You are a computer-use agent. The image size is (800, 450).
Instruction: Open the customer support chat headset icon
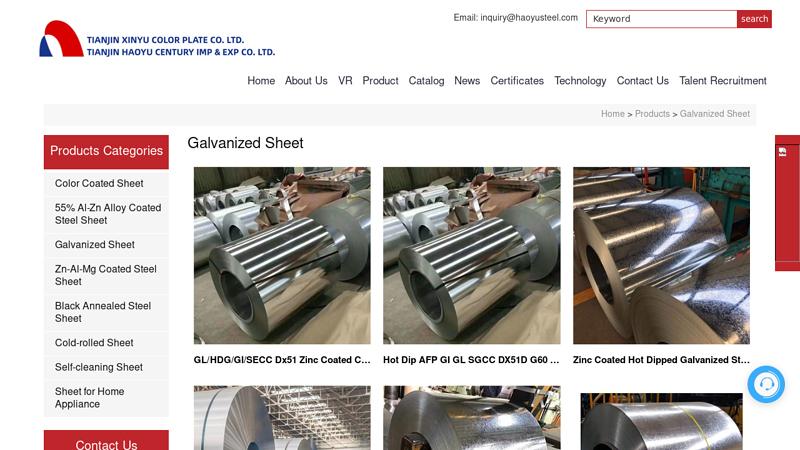[x=766, y=384]
